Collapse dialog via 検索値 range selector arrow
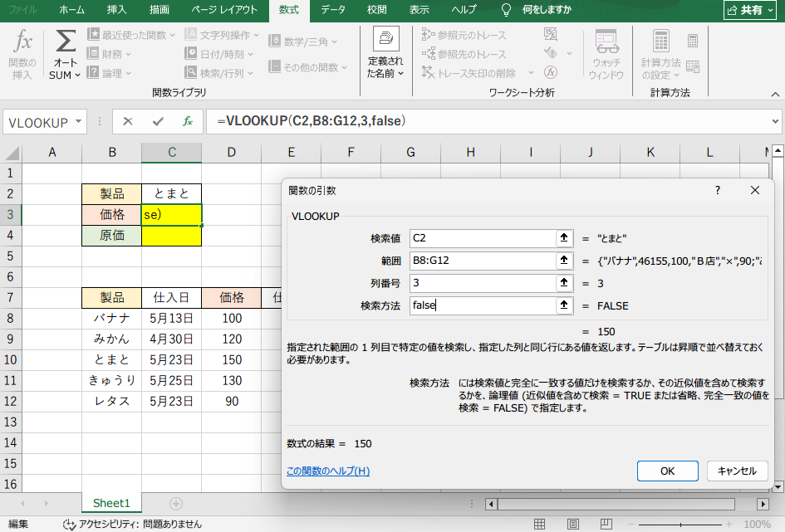This screenshot has width=785, height=532. tap(564, 238)
